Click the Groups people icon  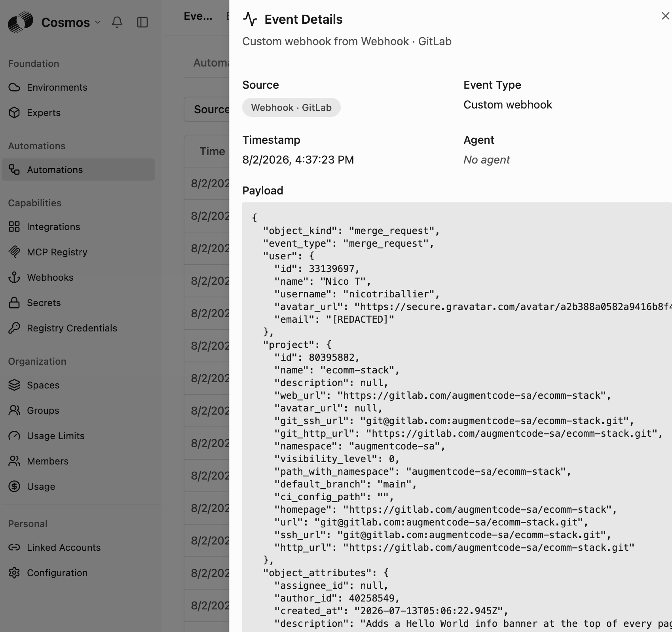pos(14,411)
